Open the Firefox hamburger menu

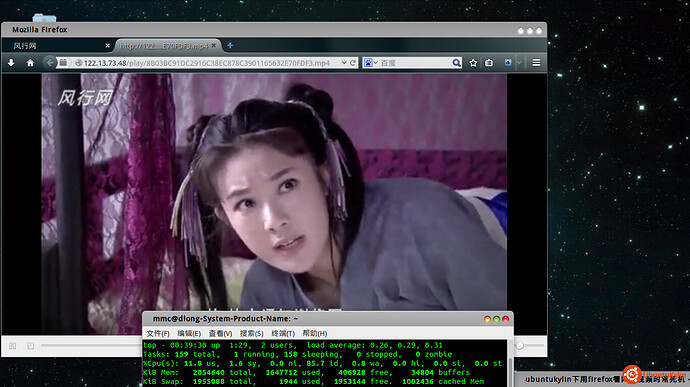click(x=536, y=63)
